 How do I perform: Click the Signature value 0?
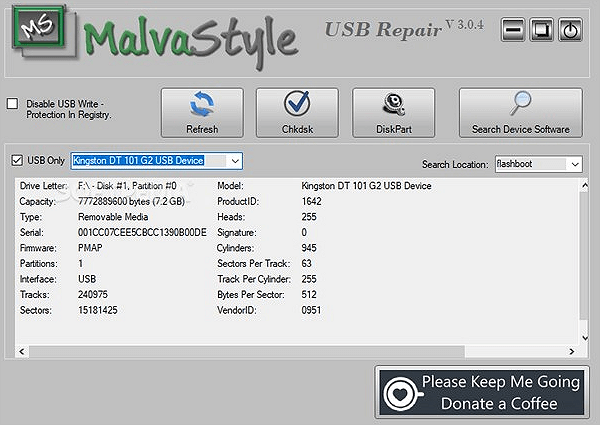pos(304,233)
